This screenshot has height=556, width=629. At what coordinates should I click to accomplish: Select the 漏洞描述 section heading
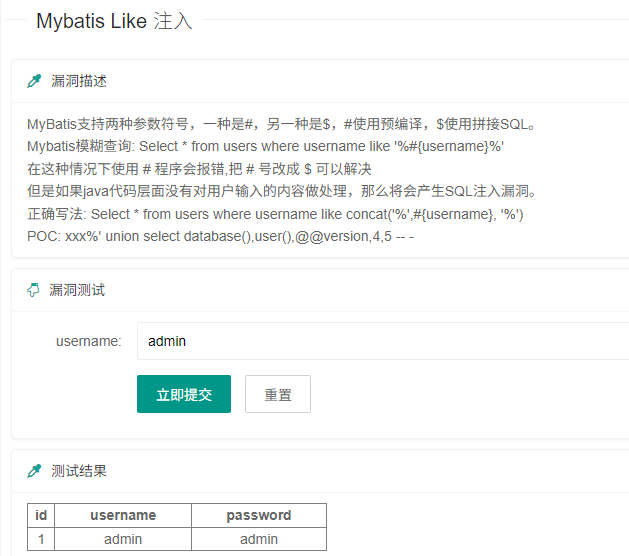pyautogui.click(x=78, y=80)
